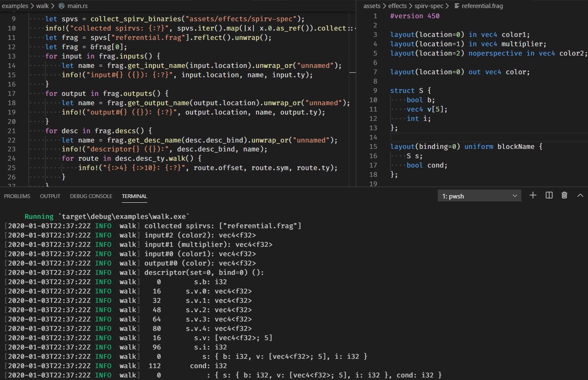588x380 pixels.
Task: Click 'walk' in the left breadcrumb
Action: pyautogui.click(x=42, y=6)
